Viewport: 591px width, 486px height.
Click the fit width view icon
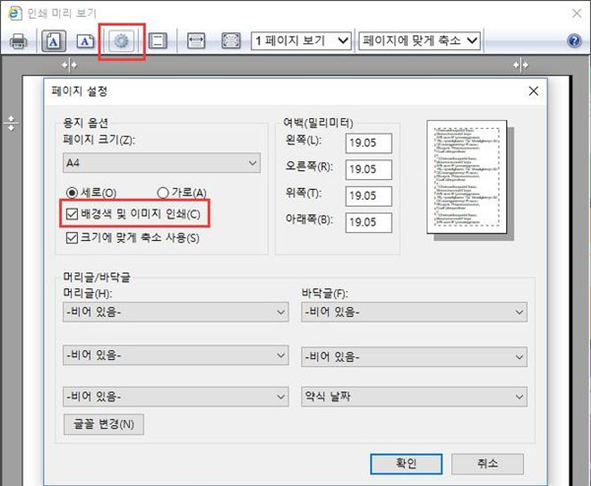point(196,41)
